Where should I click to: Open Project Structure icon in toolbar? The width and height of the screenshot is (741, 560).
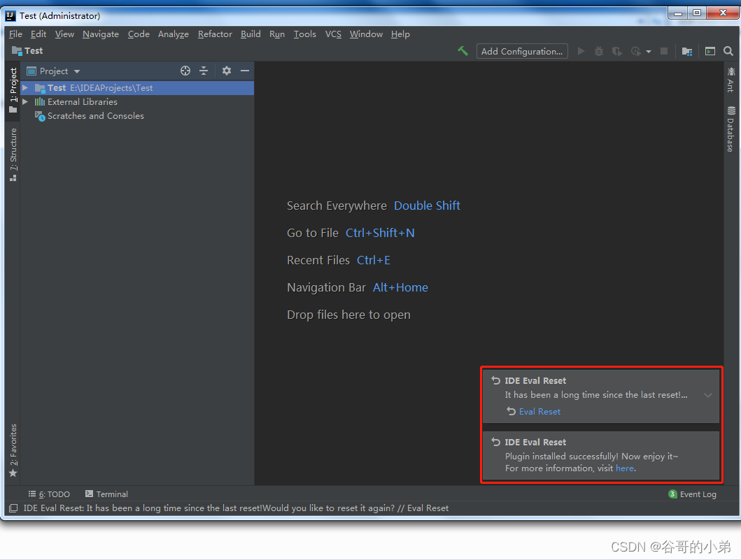tap(687, 51)
